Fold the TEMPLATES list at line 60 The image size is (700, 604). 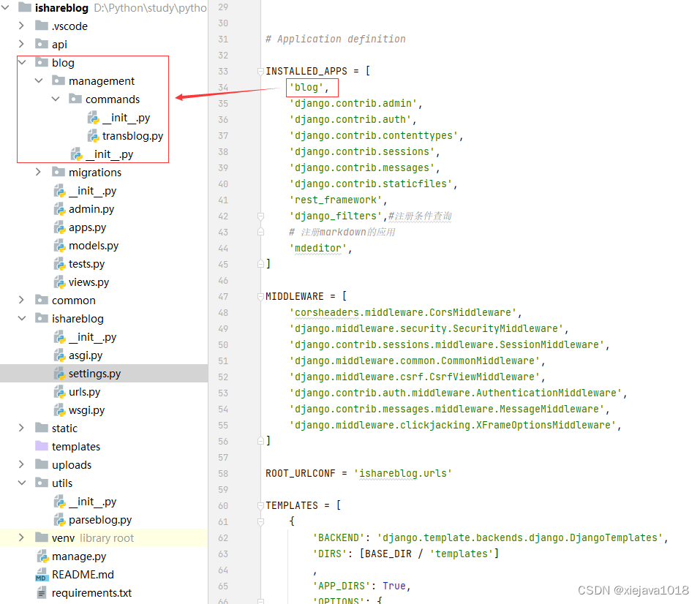coord(260,505)
